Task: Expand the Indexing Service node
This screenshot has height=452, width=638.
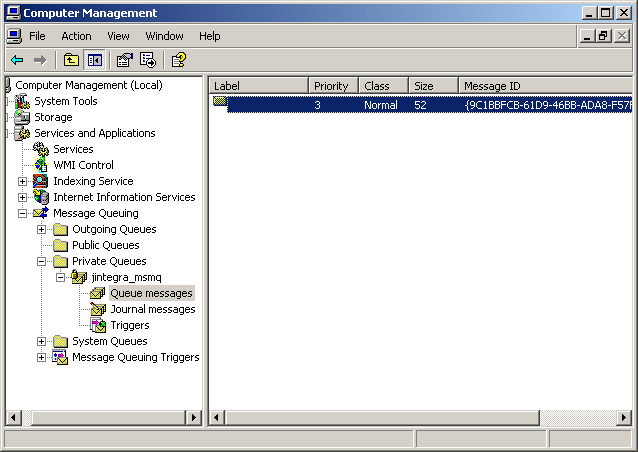Action: [x=22, y=181]
